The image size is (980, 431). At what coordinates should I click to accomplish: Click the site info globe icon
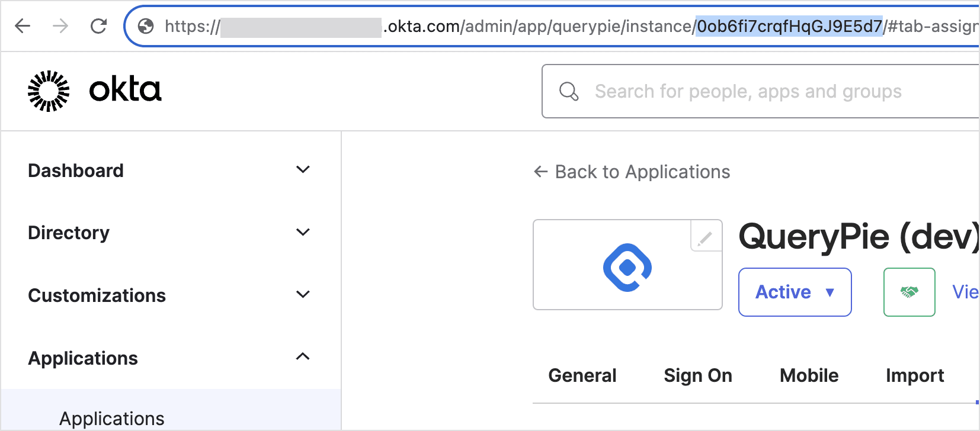[146, 26]
